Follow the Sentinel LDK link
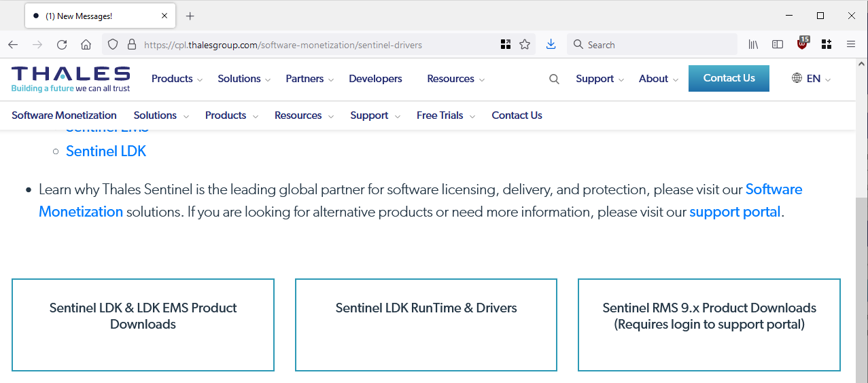Image resolution: width=868 pixels, height=383 pixels. (106, 151)
